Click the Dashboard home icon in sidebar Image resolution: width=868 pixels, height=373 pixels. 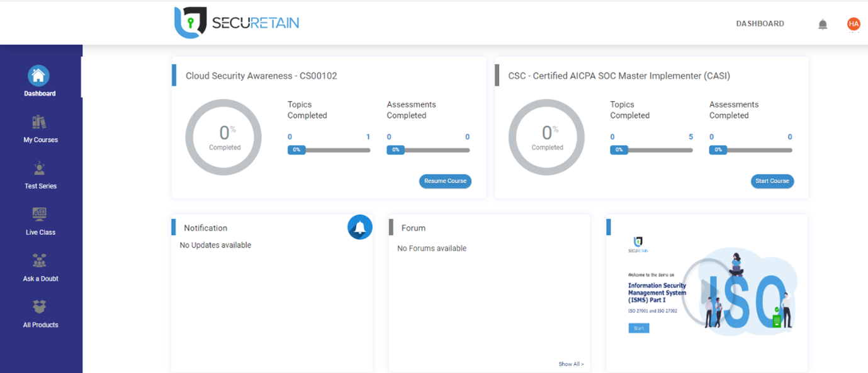pyautogui.click(x=38, y=76)
